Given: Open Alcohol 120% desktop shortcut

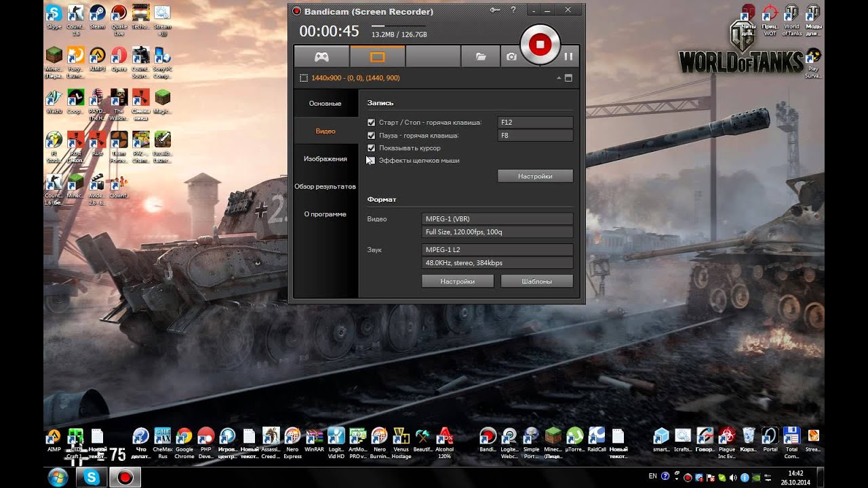Looking at the screenshot, I should tap(444, 443).
